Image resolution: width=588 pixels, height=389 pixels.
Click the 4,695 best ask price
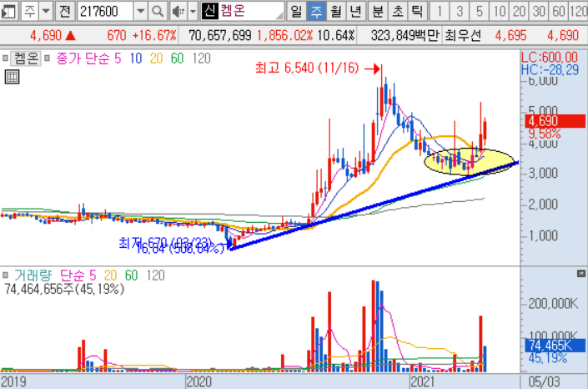510,36
